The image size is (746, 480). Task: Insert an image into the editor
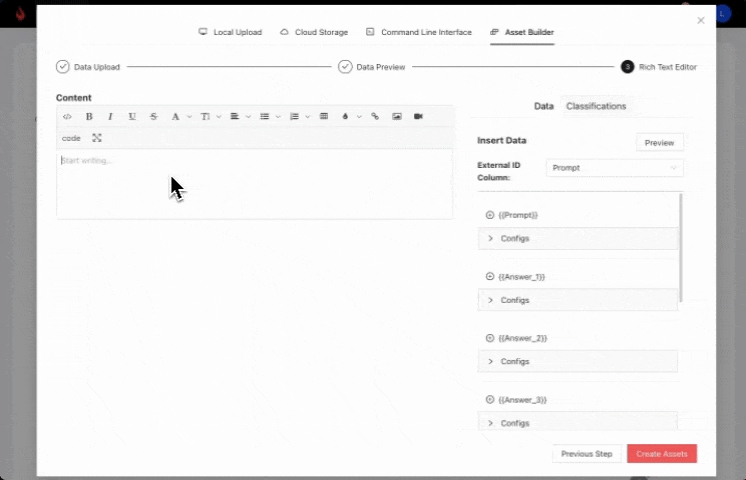397,116
